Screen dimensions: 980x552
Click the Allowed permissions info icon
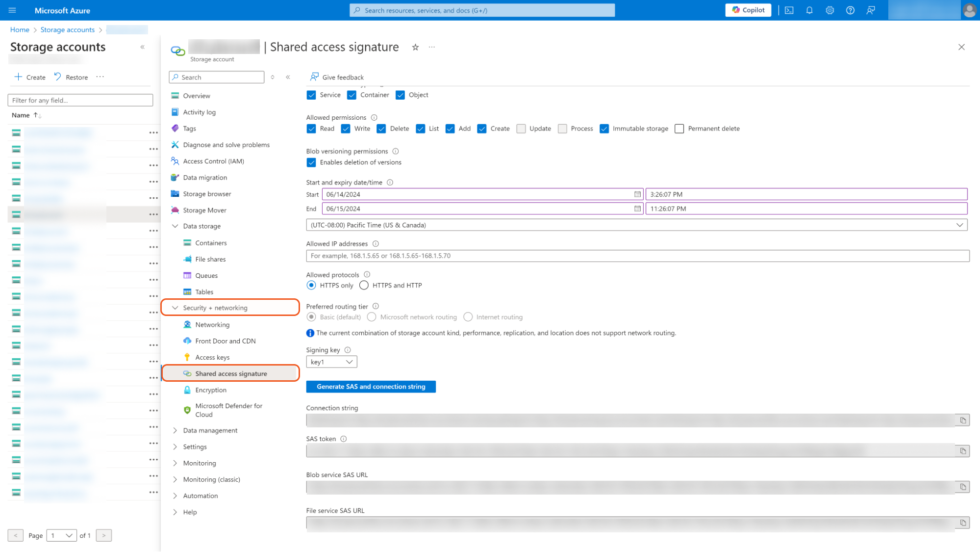tap(374, 118)
